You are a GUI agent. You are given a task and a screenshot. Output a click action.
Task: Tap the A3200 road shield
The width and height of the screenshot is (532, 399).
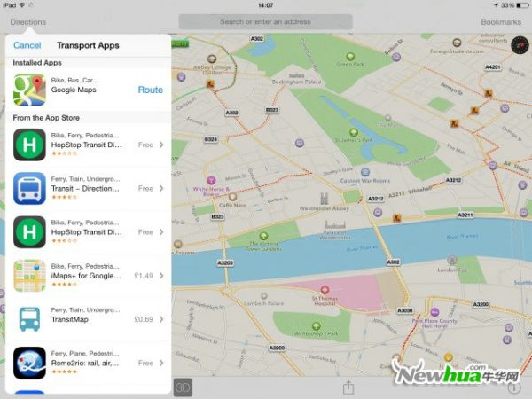pyautogui.click(x=481, y=304)
